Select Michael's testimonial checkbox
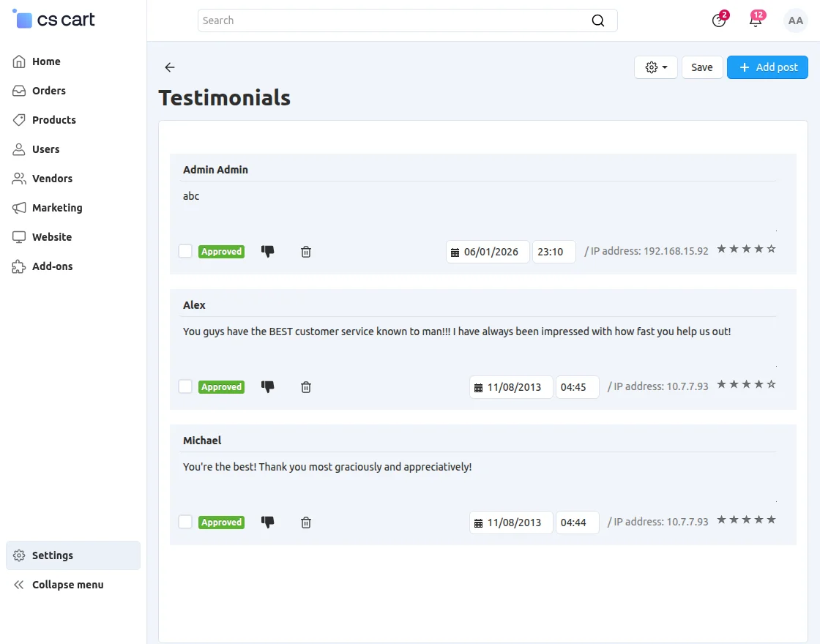Image resolution: width=820 pixels, height=644 pixels. (x=185, y=523)
